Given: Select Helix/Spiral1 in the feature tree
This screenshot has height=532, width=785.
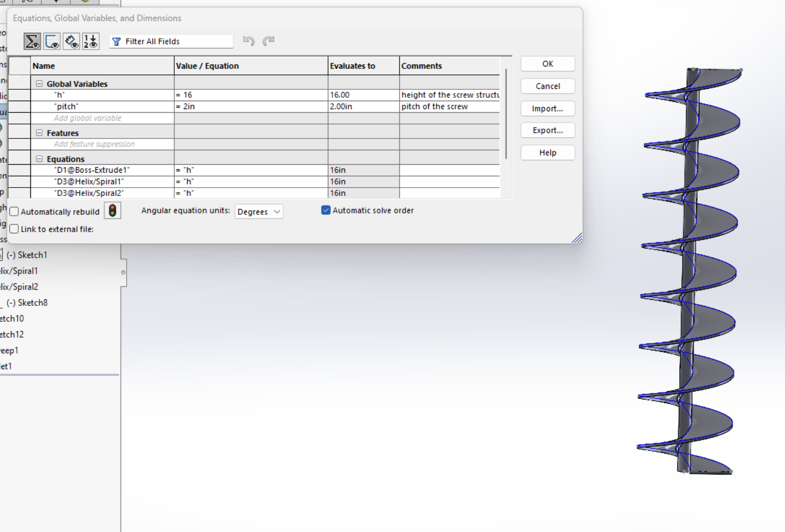Looking at the screenshot, I should (19, 271).
